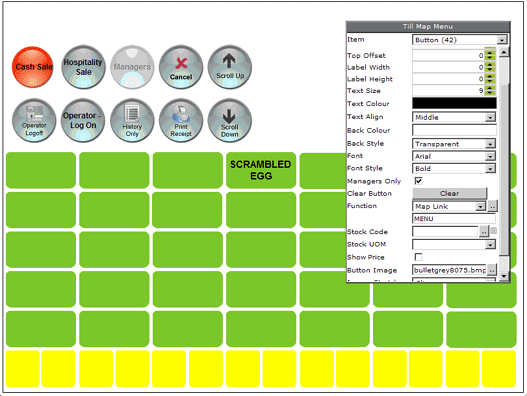Click the Operator Logoff round button
This screenshot has width=527, height=396.
(x=34, y=120)
